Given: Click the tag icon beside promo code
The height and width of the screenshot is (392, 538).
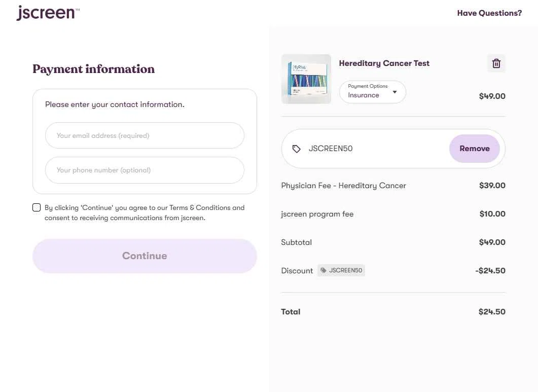Looking at the screenshot, I should click(297, 149).
